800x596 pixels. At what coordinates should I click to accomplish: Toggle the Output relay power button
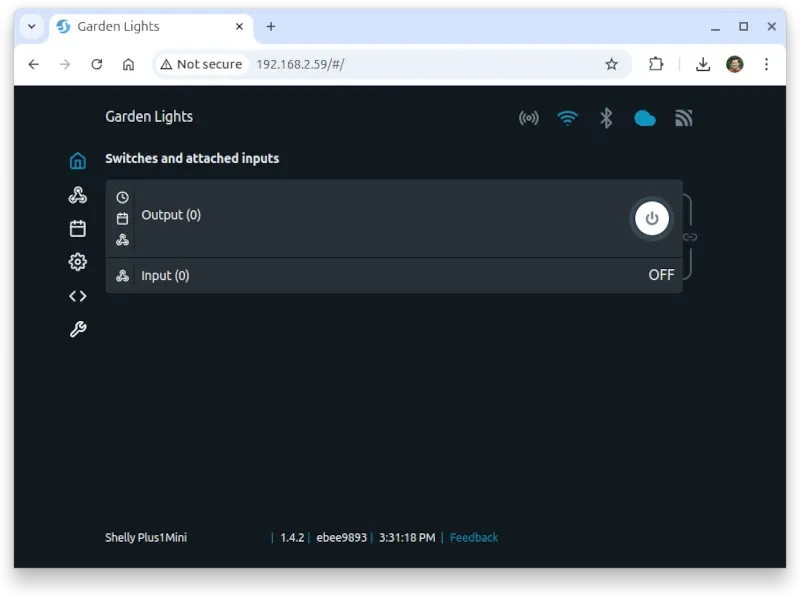pos(651,218)
